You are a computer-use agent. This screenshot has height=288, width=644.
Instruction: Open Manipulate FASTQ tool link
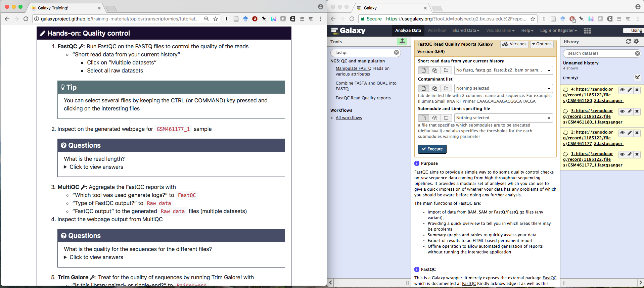(354, 68)
